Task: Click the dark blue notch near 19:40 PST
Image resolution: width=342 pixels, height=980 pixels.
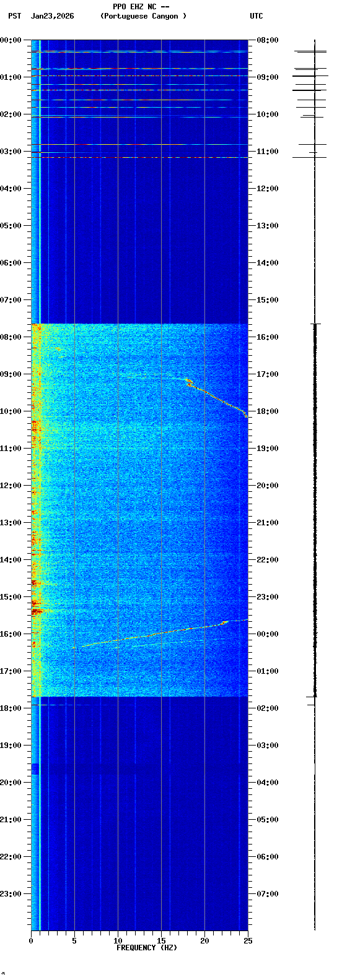Action: [35, 769]
